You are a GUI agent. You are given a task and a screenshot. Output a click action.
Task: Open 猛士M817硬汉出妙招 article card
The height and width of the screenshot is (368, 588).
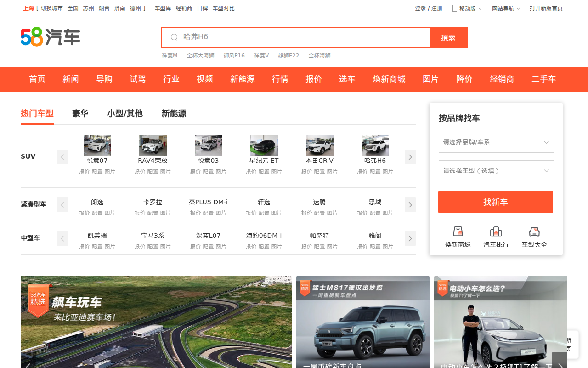coord(363,322)
